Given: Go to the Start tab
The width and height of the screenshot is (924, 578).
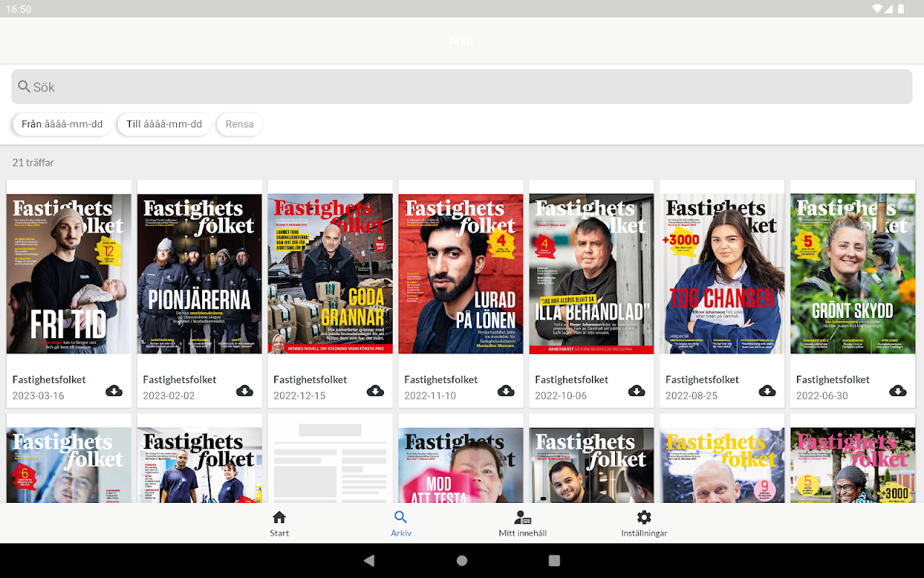Looking at the screenshot, I should 279,523.
